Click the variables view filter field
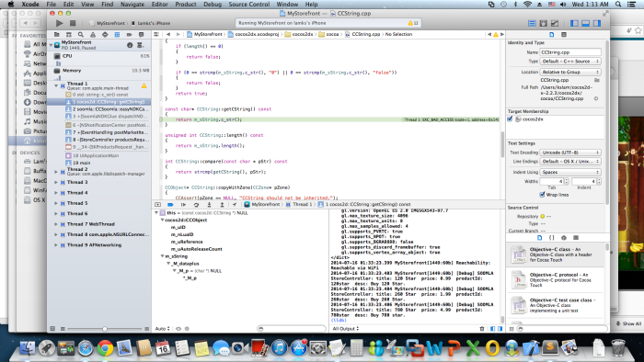The image size is (644, 362). (292, 328)
